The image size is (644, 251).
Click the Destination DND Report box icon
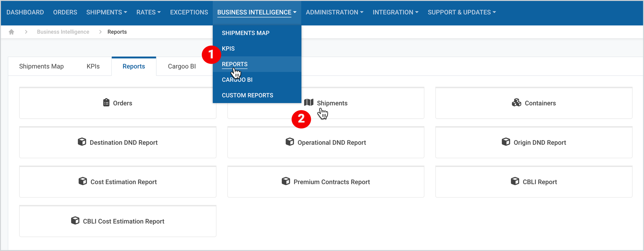pos(82,142)
